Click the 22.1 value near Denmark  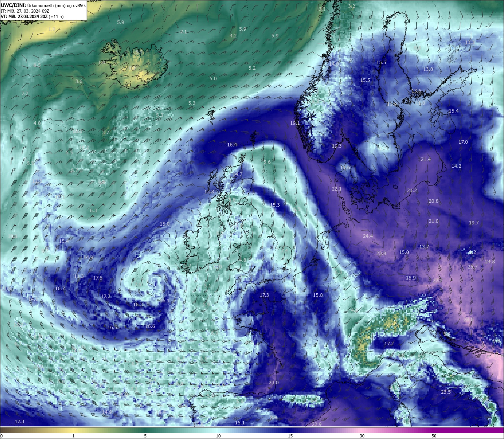tap(337, 189)
